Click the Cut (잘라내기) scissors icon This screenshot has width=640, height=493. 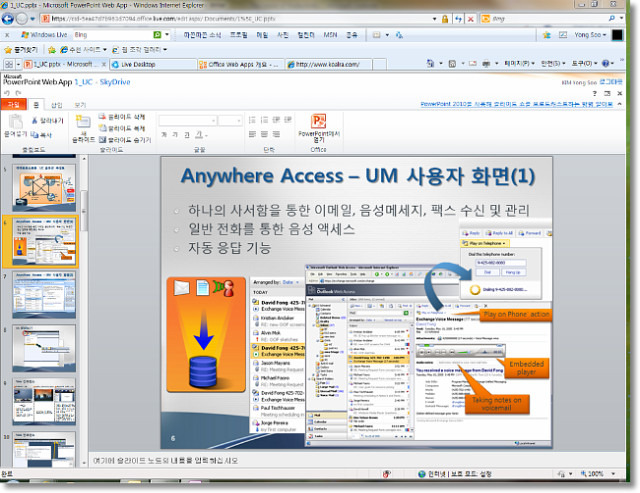click(35, 120)
